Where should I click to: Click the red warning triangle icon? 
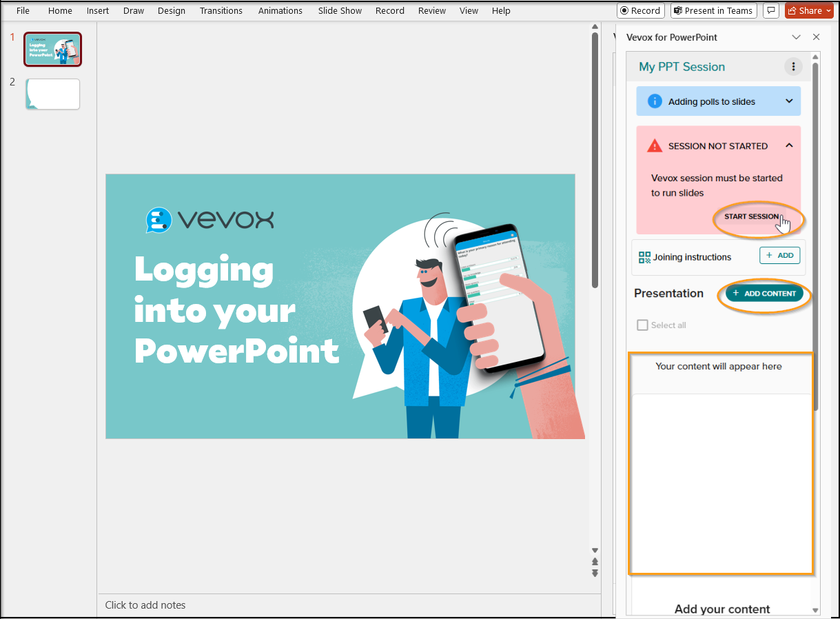pyautogui.click(x=655, y=145)
